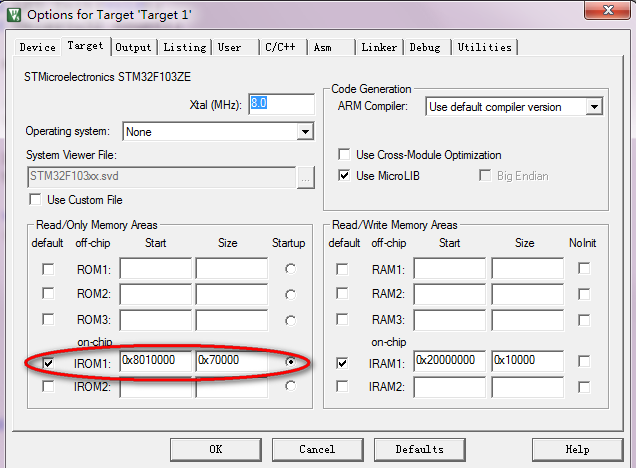Click the ROM3 Size field

click(x=232, y=320)
